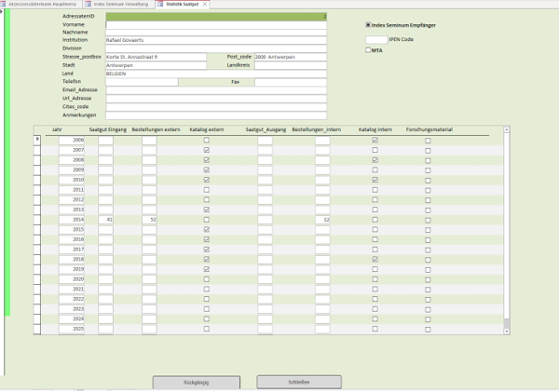Image resolution: width=559 pixels, height=392 pixels.
Task: Focus the Vorname input field
Action: pos(215,24)
